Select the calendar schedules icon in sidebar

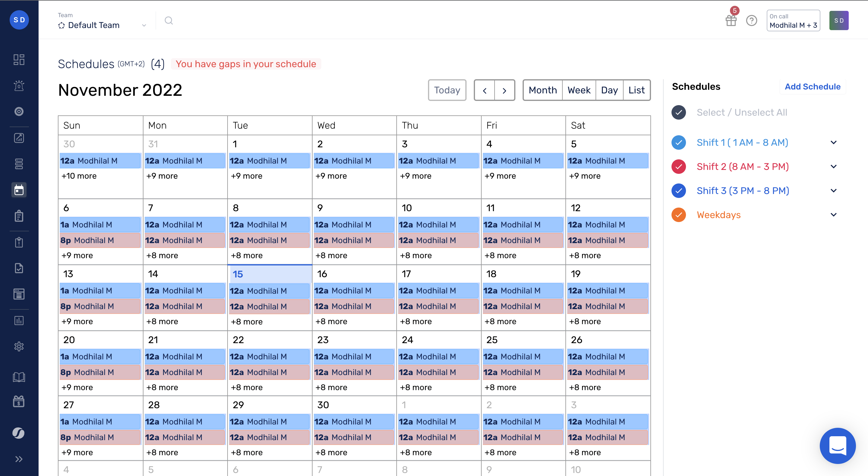pyautogui.click(x=19, y=190)
